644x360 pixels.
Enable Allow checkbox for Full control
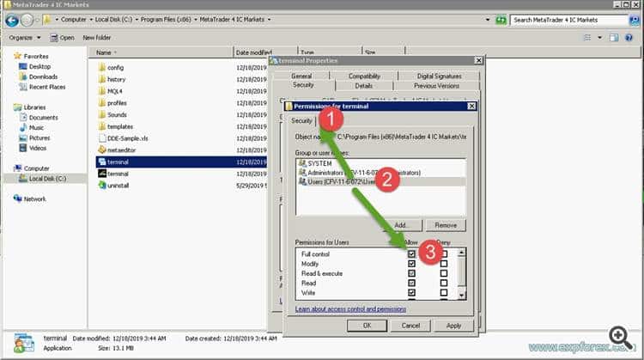point(412,255)
